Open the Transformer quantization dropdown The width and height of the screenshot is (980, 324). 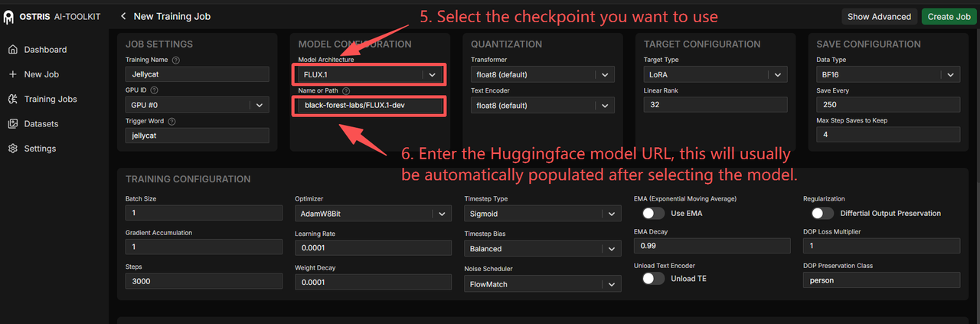542,74
